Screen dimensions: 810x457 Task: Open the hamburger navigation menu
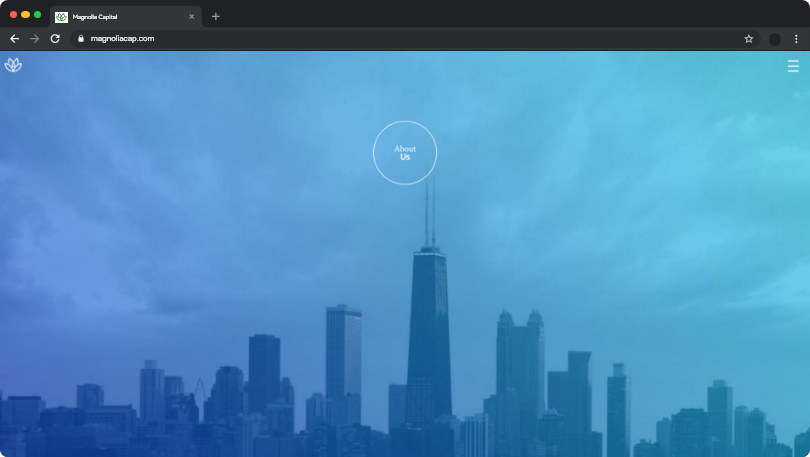tap(793, 66)
